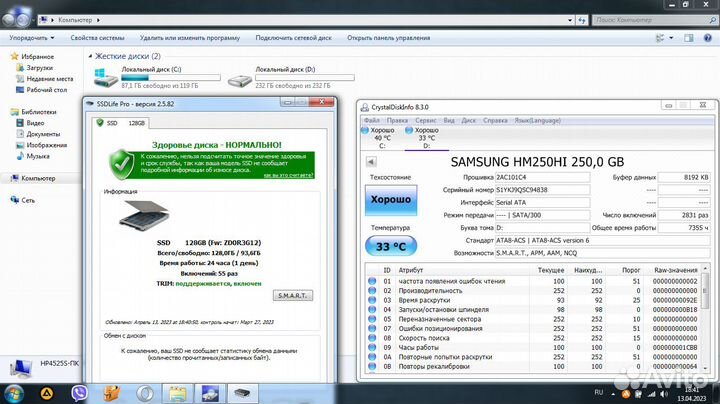Image resolution: width=720 pixels, height=404 pixels.
Task: Open Вид menu in CrystalDiskInfo
Action: [449, 120]
